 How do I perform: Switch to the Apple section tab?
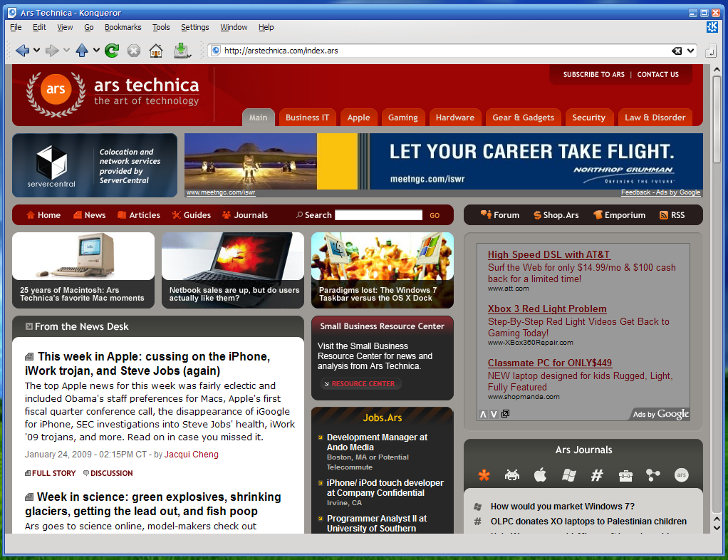tap(358, 118)
